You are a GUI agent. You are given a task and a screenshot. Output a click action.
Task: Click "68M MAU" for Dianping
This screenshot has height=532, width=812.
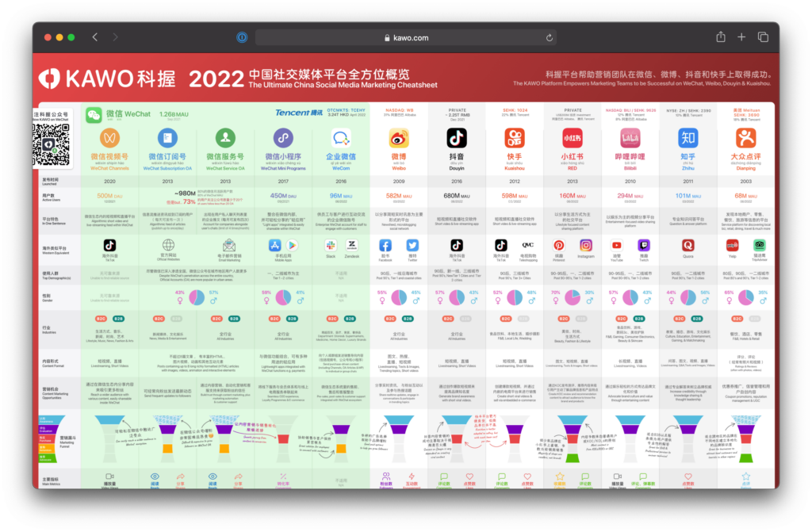[x=745, y=196]
